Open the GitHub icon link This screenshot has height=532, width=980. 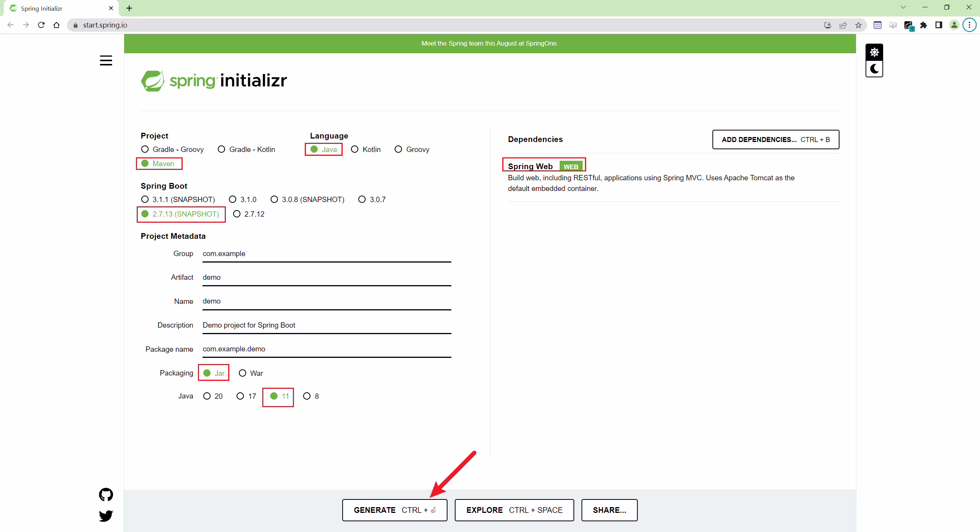click(x=106, y=494)
